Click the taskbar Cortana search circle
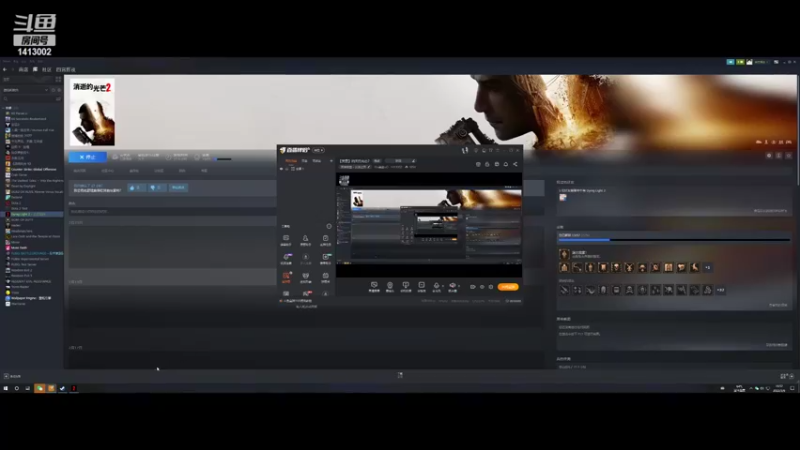Image resolution: width=800 pixels, height=450 pixels. [x=16, y=388]
